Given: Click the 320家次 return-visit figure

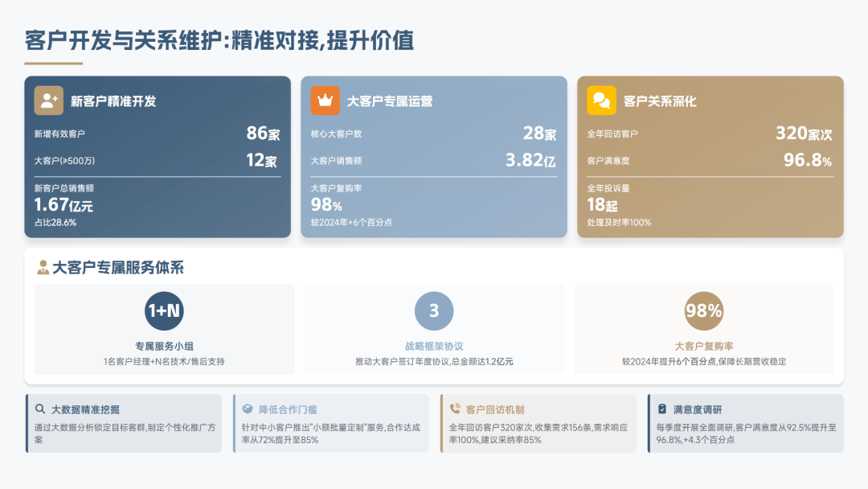Looking at the screenshot, I should click(x=804, y=134).
